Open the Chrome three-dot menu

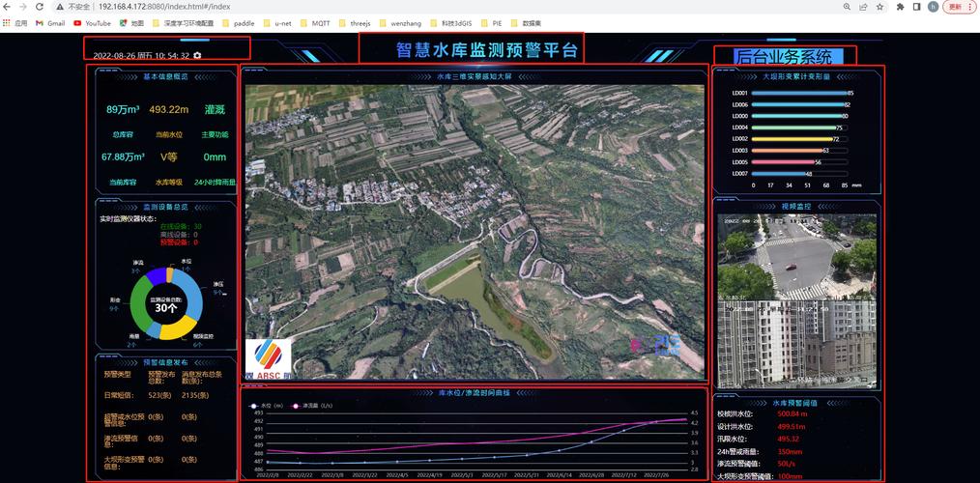pyautogui.click(x=970, y=6)
